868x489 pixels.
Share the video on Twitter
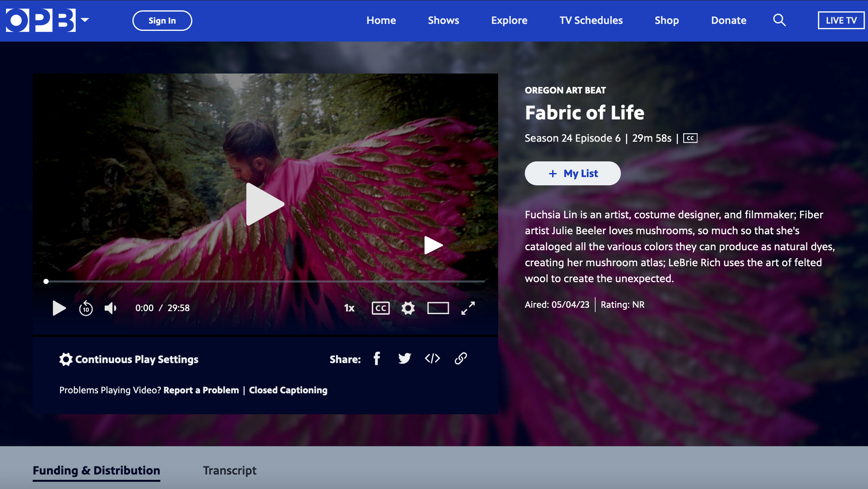tap(404, 359)
